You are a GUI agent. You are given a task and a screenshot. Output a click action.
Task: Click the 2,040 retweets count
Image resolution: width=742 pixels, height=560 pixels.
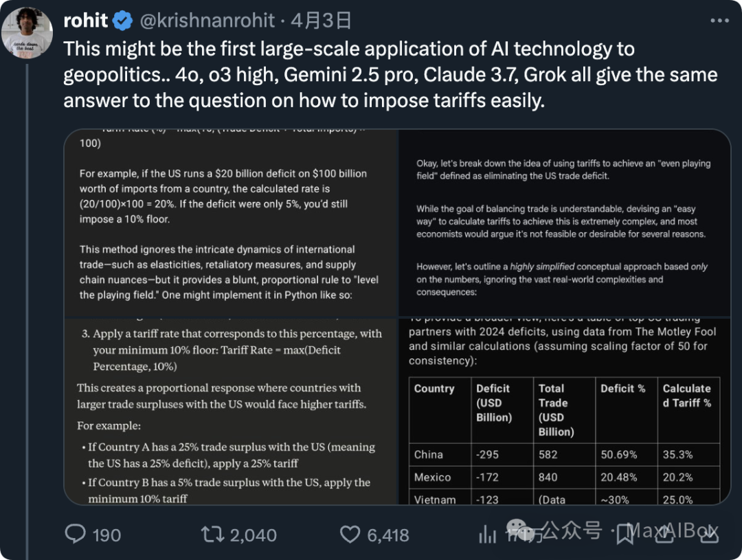click(253, 535)
